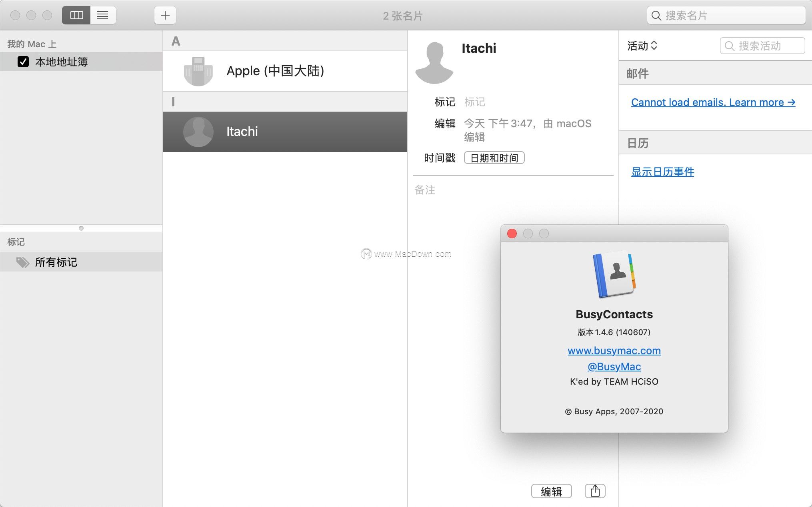Select the Itachi contact row
Viewport: 812px width, 507px height.
tap(285, 132)
